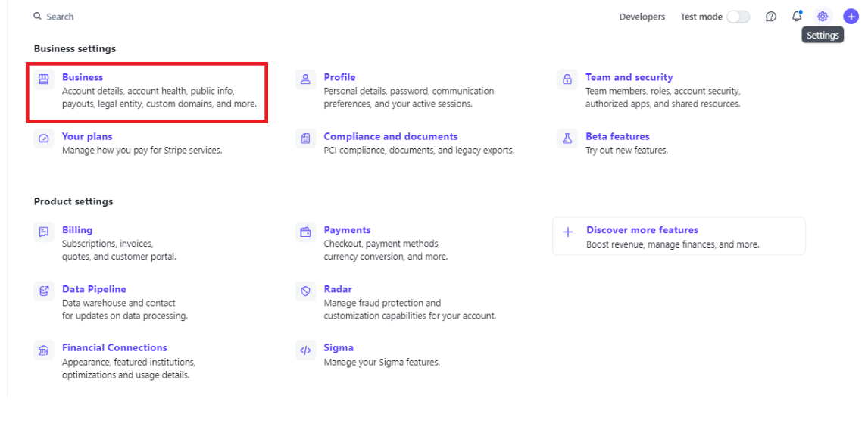868x436 pixels.
Task: Click 'Manage how you pay for Stripe services.'
Action: click(x=142, y=150)
